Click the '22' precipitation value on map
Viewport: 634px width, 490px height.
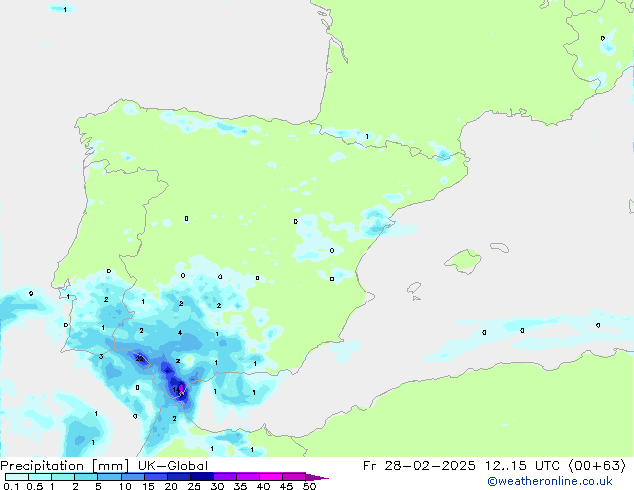(x=139, y=359)
